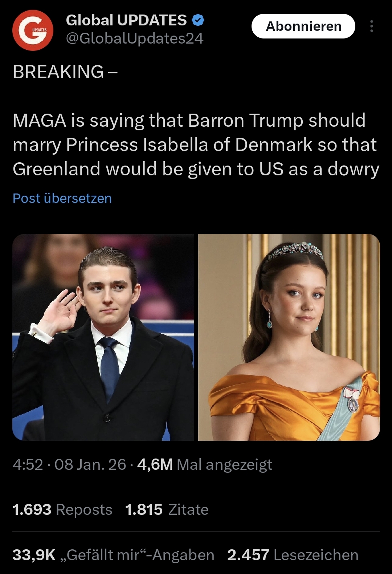Image resolution: width=392 pixels, height=574 pixels.
Task: Click the Abonnieren button
Action: [303, 26]
